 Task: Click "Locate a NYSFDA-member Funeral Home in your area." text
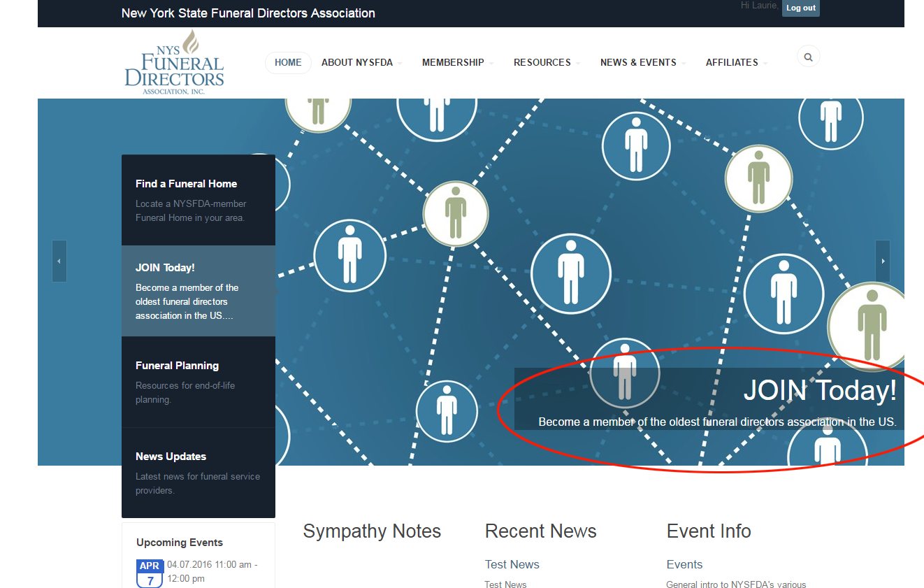pyautogui.click(x=191, y=210)
